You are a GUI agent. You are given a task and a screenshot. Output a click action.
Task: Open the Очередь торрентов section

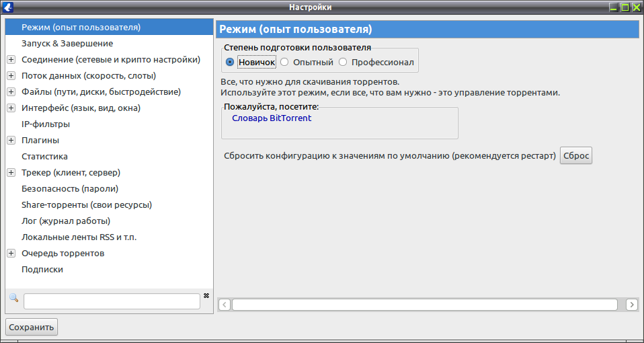click(63, 254)
